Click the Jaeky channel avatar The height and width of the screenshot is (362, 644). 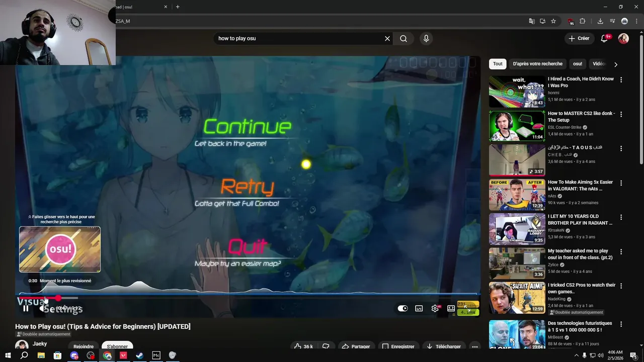click(22, 345)
